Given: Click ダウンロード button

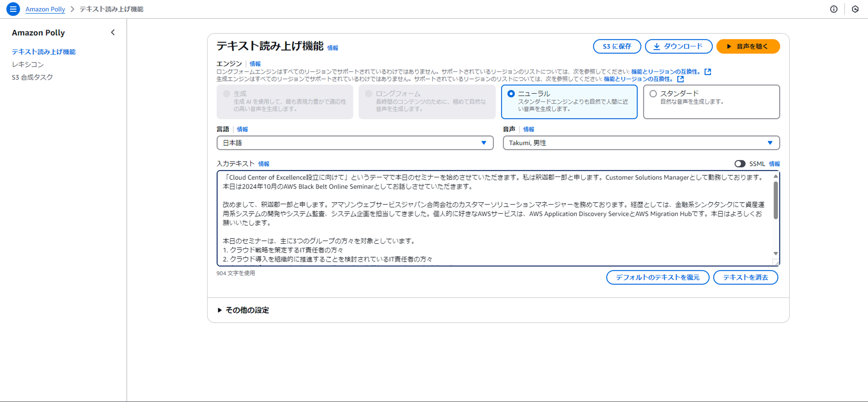Looking at the screenshot, I should tap(678, 46).
